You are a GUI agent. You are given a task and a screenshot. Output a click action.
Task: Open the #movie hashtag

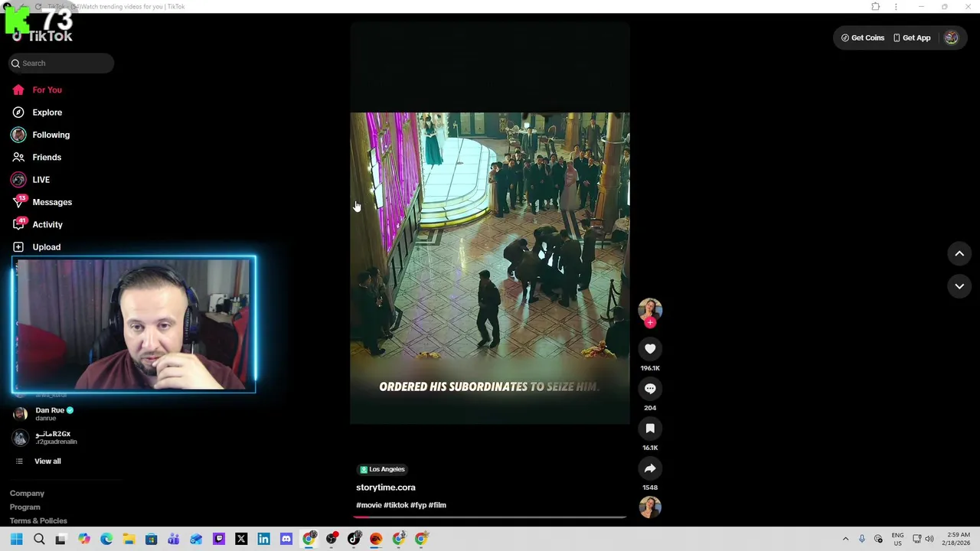[x=368, y=505]
